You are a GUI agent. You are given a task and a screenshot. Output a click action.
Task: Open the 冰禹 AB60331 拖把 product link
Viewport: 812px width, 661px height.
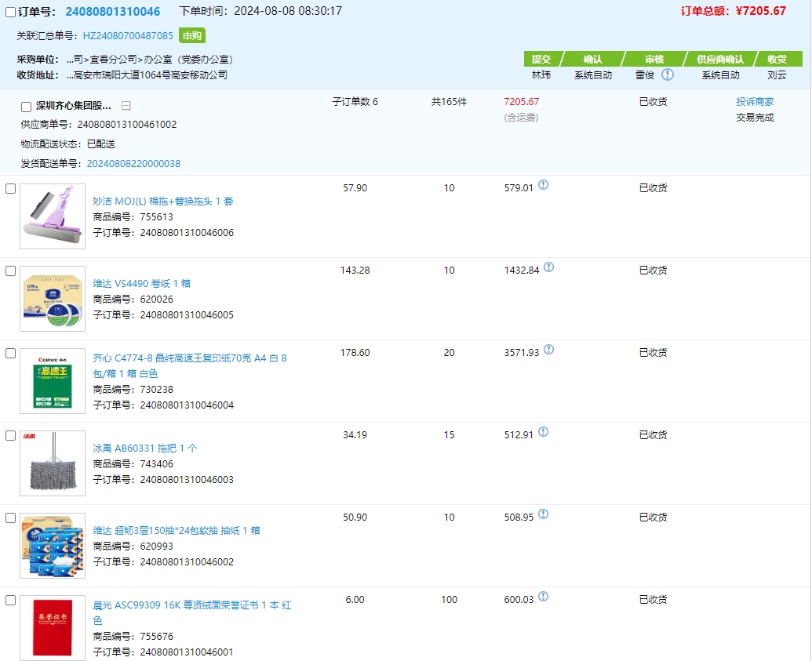(x=145, y=448)
